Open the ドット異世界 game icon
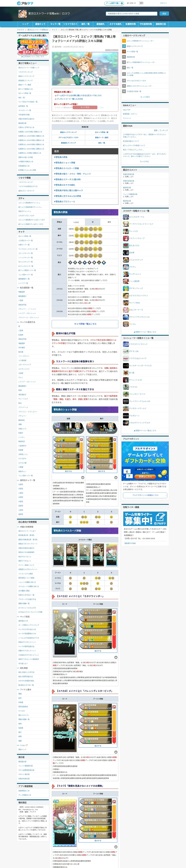 126,281
